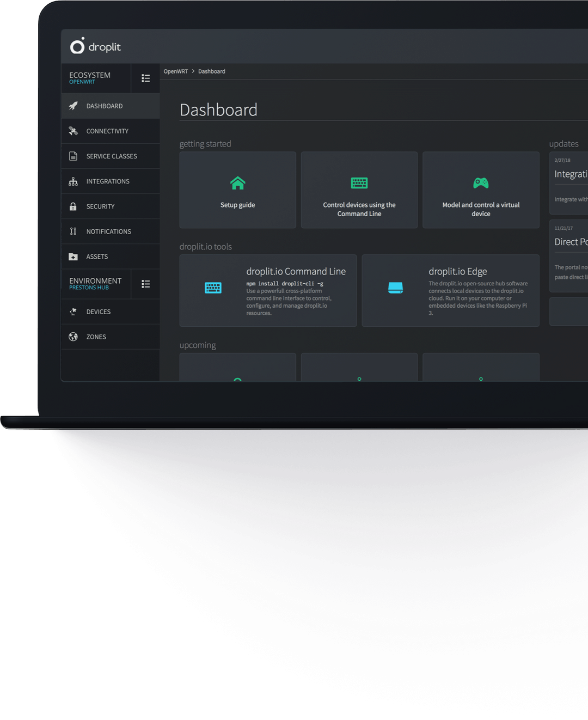Open the Setup guide card

237,190
